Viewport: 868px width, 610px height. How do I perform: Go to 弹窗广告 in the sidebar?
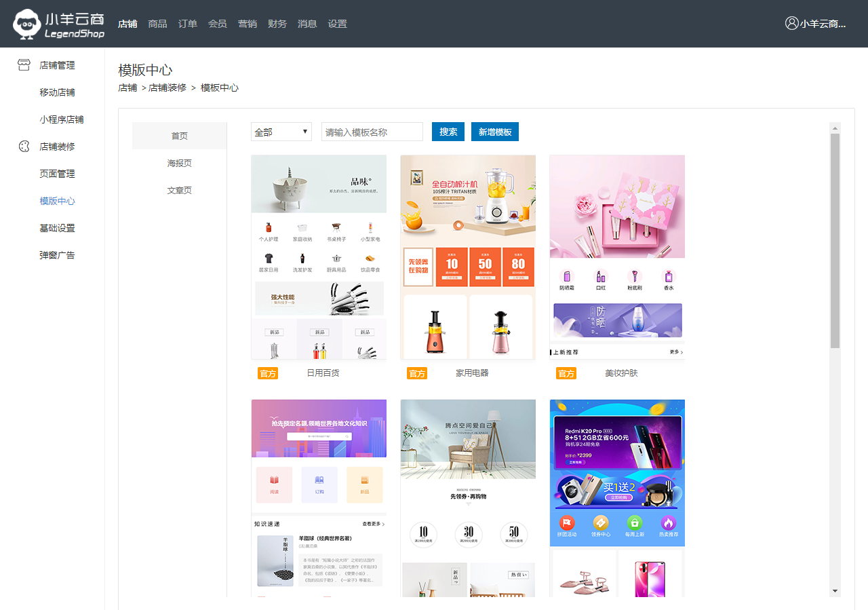pos(57,255)
